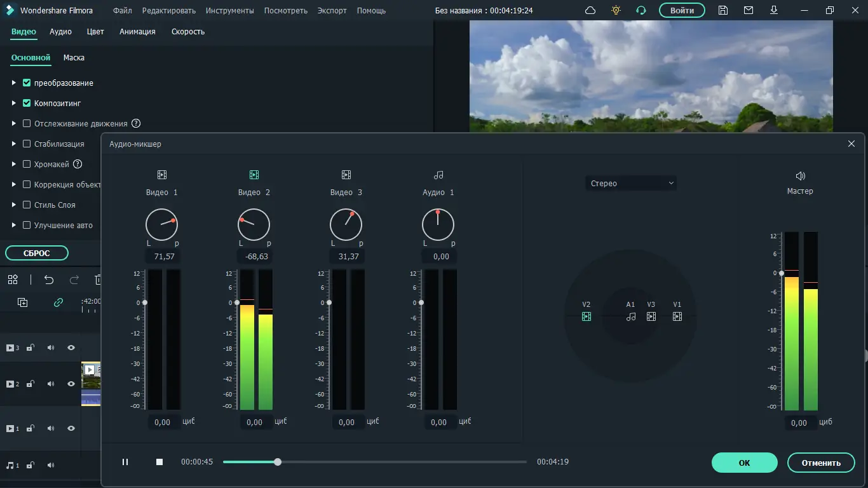Select the V3 source in surround panner
Screen dimensions: 868x488
(651, 316)
